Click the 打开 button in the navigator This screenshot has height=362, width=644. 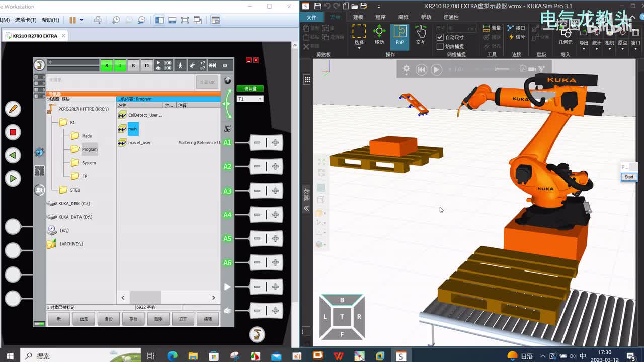(183, 319)
